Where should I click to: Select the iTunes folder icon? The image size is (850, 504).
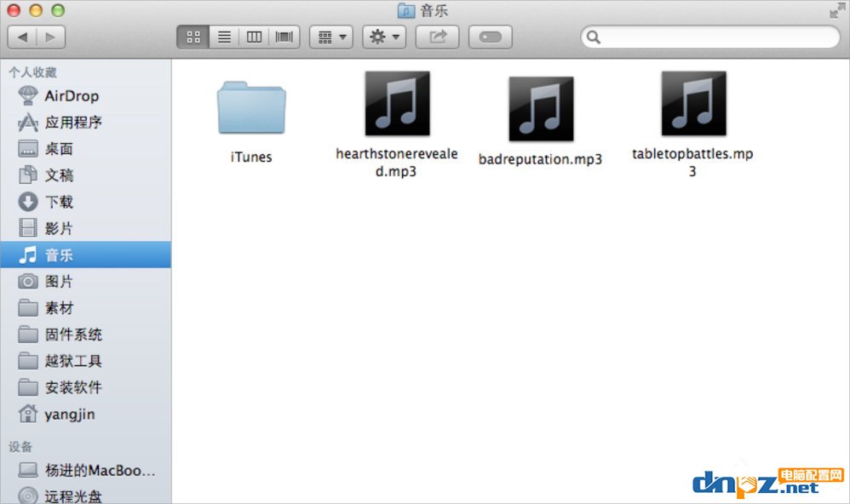pyautogui.click(x=251, y=107)
